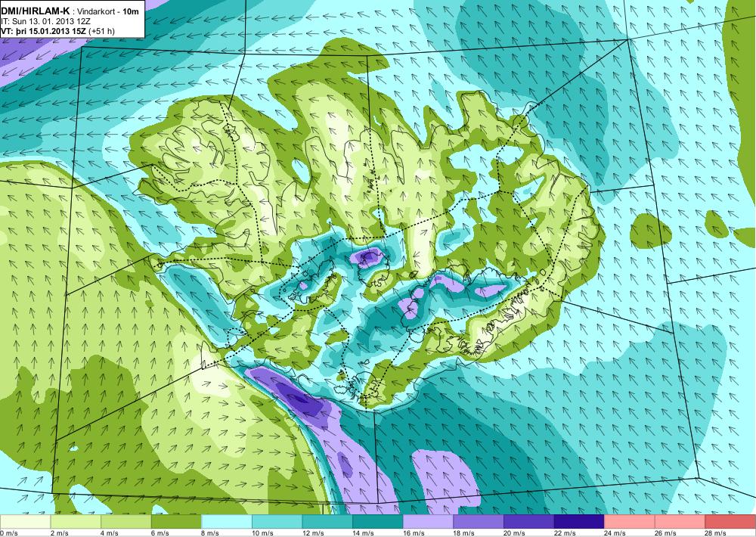Viewport: 756px width, 537px height.
Task: Pick the red legend swatch after 28 m/s
Action: point(730,522)
